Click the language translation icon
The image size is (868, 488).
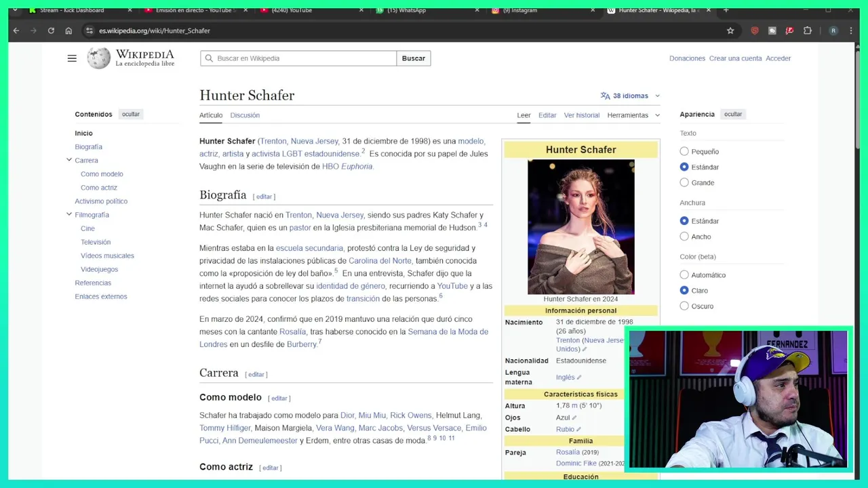pyautogui.click(x=605, y=96)
